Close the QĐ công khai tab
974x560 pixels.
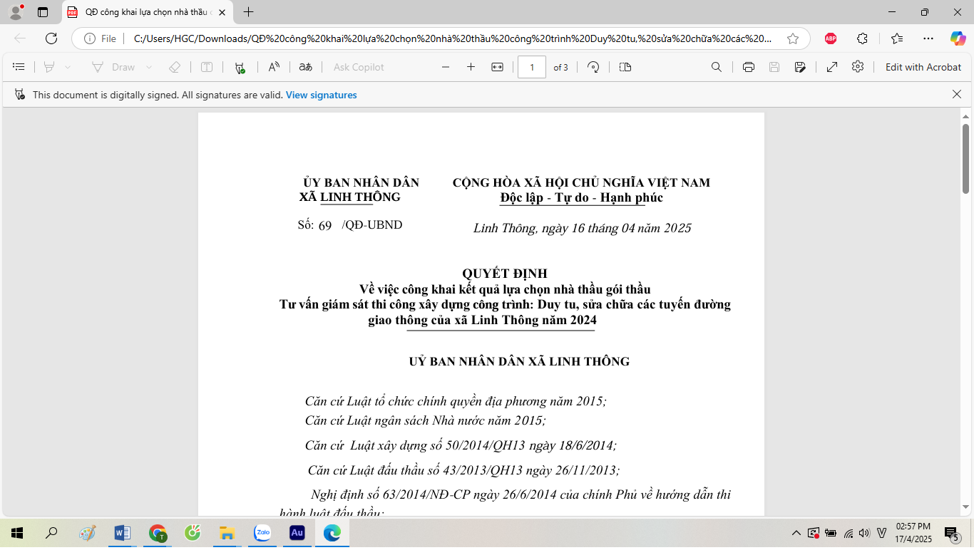(x=222, y=12)
